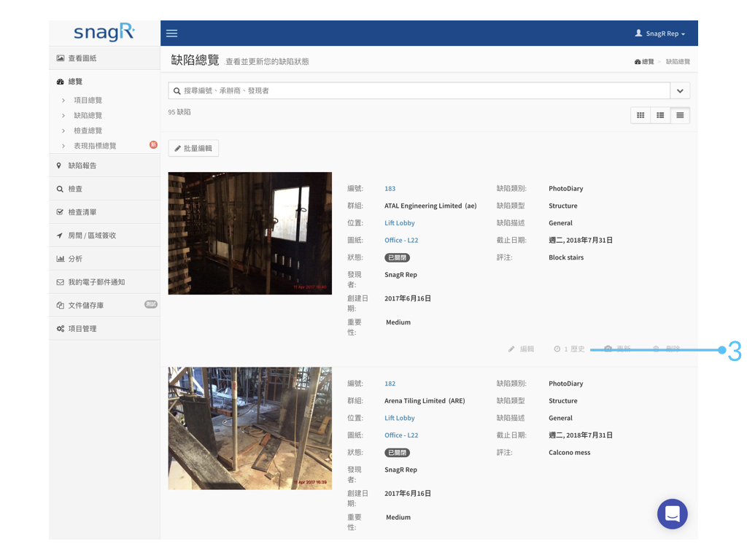
Task: Click the 查看圖紙 image icon
Action: (60, 58)
